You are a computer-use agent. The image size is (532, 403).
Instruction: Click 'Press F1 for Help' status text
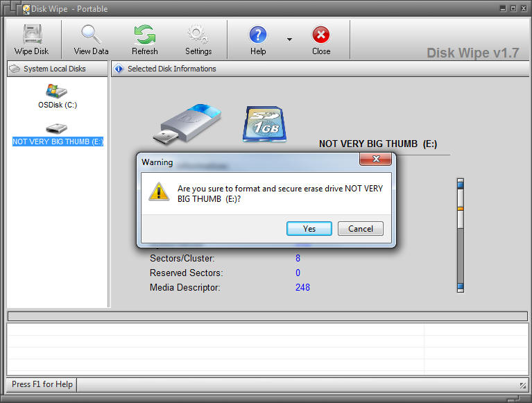click(x=42, y=384)
